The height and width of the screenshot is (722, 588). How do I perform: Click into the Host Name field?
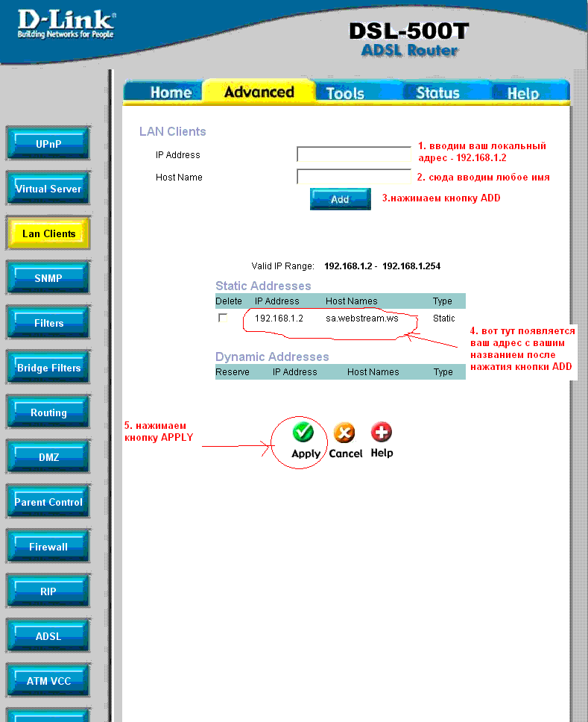tap(353, 177)
